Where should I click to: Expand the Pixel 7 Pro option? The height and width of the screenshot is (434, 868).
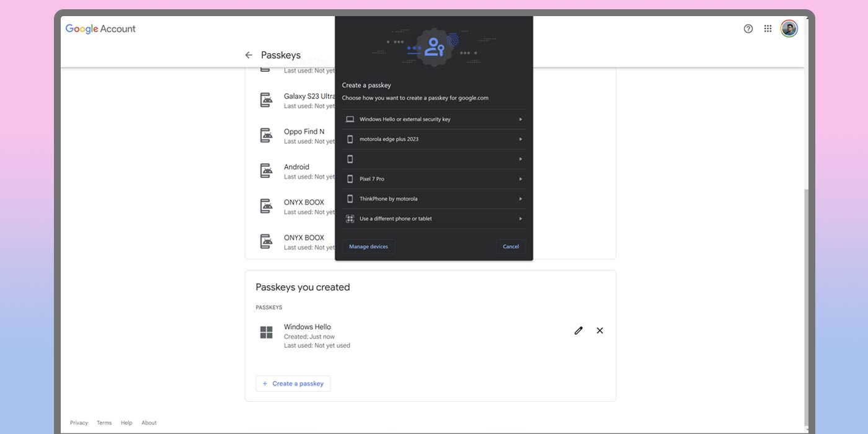434,179
